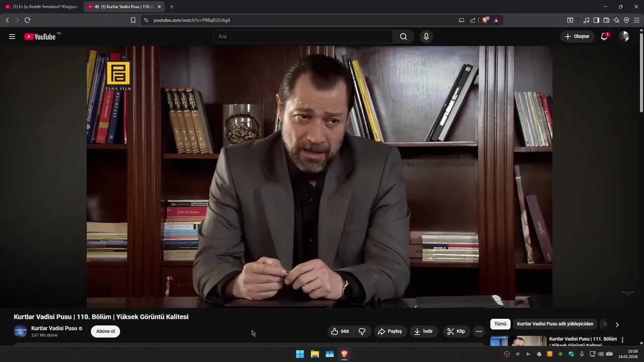Image resolution: width=644 pixels, height=362 pixels.
Task: Click the Paylaş share button
Action: [x=390, y=331]
